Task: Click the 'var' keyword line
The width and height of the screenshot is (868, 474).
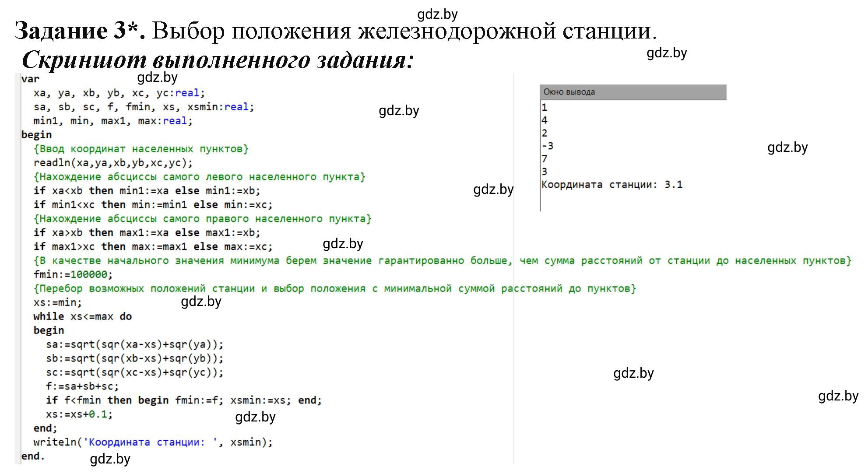Action: [30, 79]
